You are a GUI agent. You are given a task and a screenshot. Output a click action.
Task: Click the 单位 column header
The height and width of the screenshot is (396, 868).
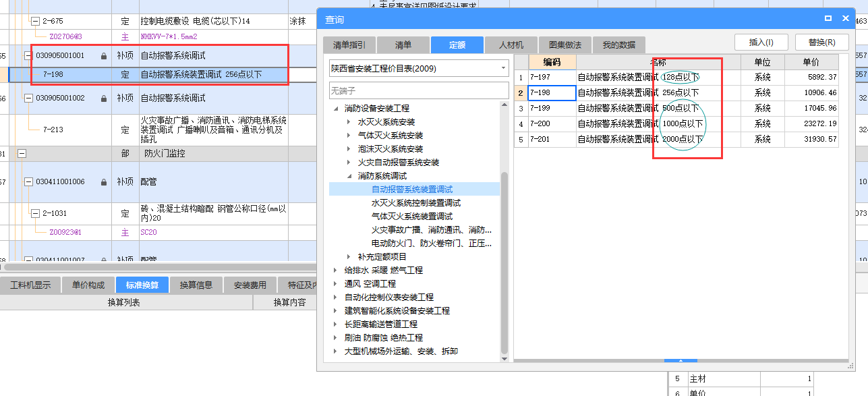[763, 62]
